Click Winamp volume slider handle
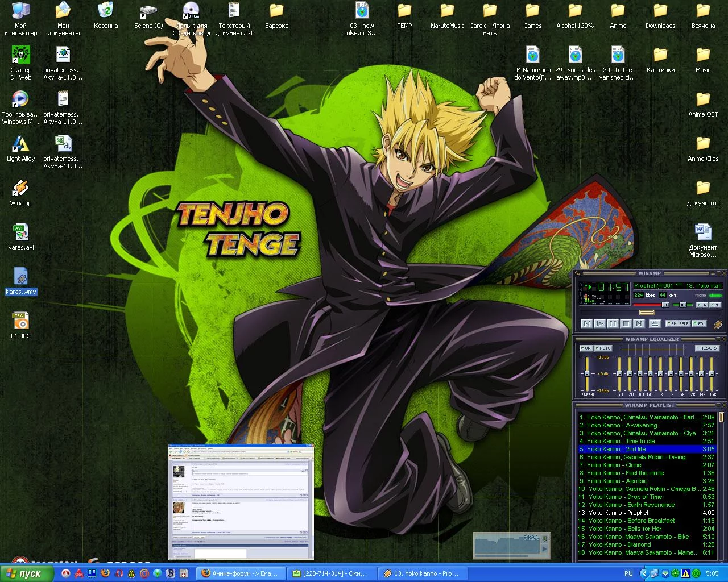The width and height of the screenshot is (728, 582). click(x=665, y=305)
